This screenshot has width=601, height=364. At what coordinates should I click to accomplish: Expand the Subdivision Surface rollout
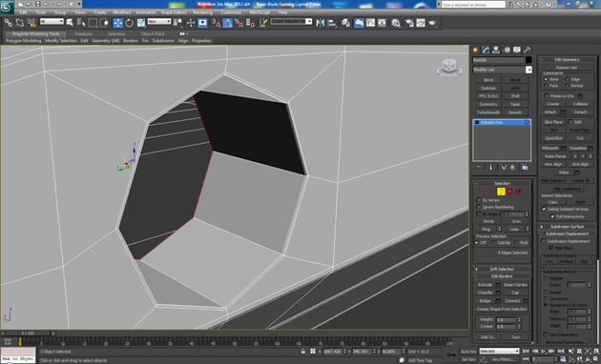click(567, 226)
